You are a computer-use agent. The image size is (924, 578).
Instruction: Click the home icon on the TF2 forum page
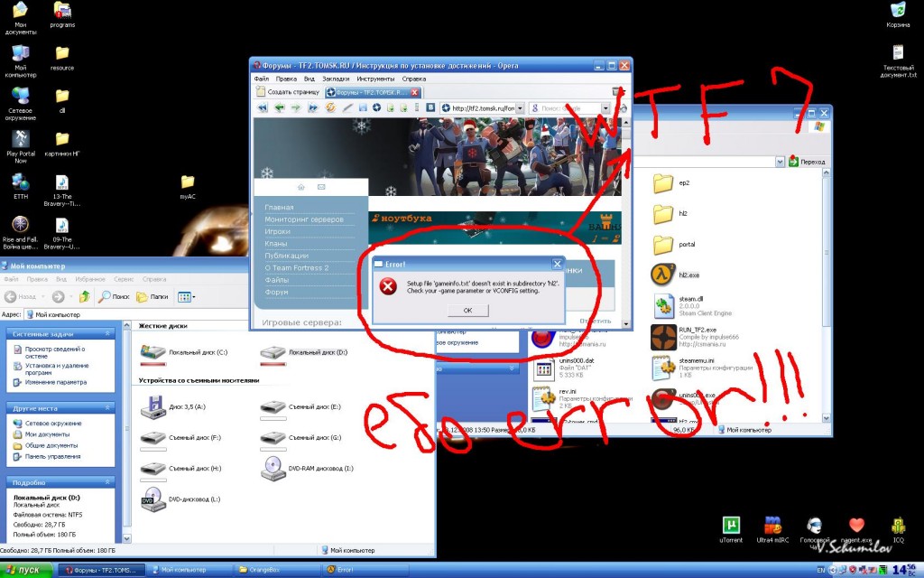point(301,187)
